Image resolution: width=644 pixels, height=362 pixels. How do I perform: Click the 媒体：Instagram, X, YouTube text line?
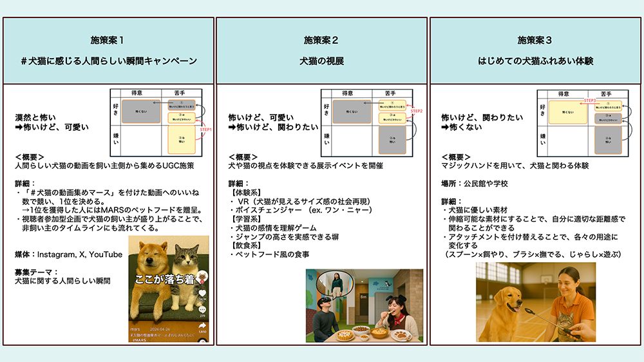(69, 254)
